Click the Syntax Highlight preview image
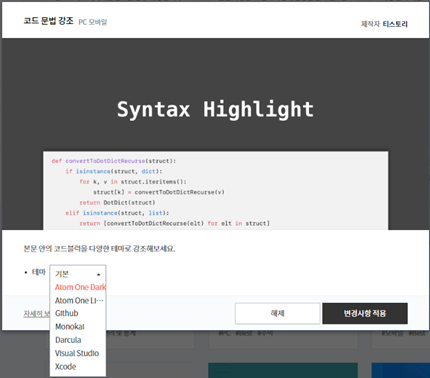The width and height of the screenshot is (430, 378). (x=215, y=134)
